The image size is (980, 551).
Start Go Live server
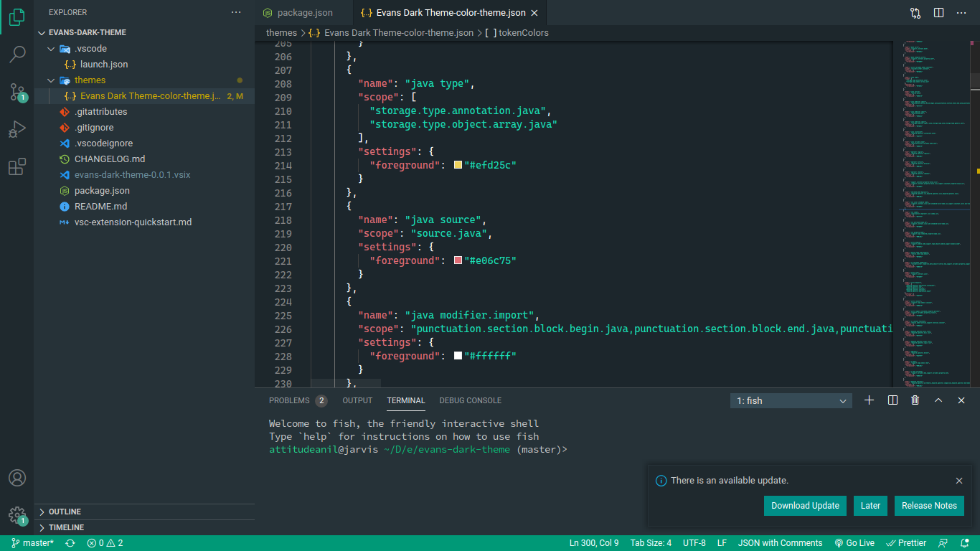click(x=854, y=543)
